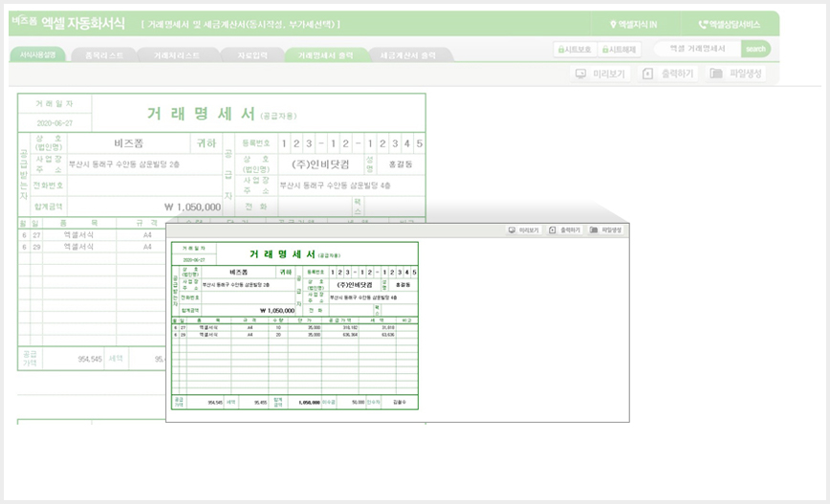Select the 2020-06-27 거래일자 cell
The image size is (830, 504).
click(55, 122)
